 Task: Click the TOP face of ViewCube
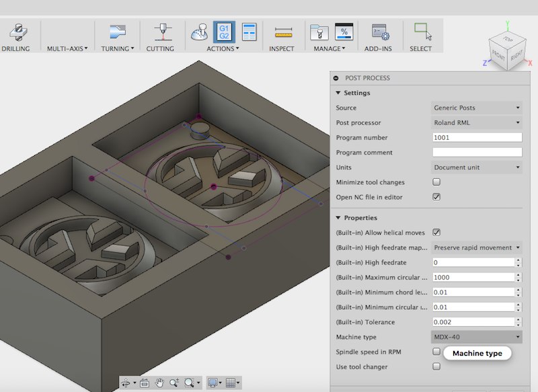tap(508, 39)
